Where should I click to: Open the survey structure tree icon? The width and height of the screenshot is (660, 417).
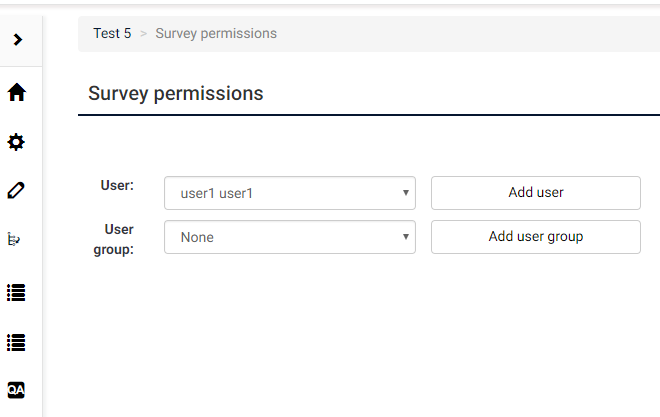click(x=16, y=240)
